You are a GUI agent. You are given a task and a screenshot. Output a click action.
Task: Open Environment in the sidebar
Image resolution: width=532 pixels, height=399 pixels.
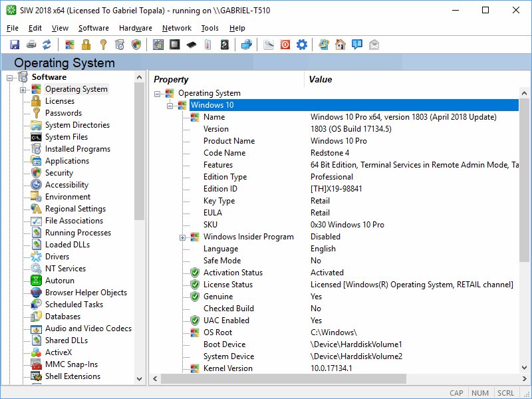coord(68,197)
